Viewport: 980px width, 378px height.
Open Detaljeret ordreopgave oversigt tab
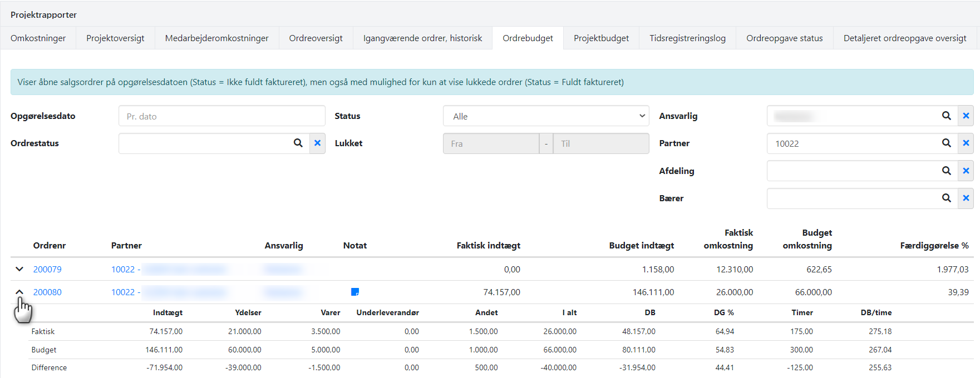coord(905,38)
